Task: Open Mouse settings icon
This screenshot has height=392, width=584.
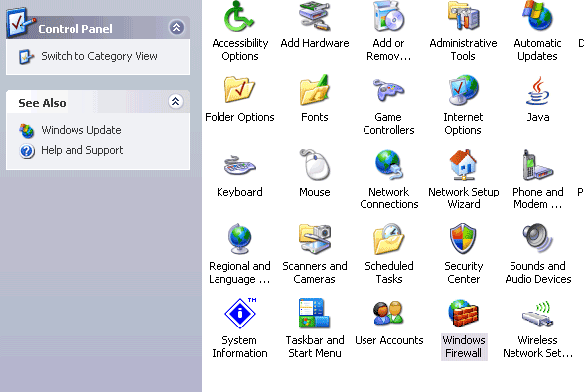Action: [315, 164]
